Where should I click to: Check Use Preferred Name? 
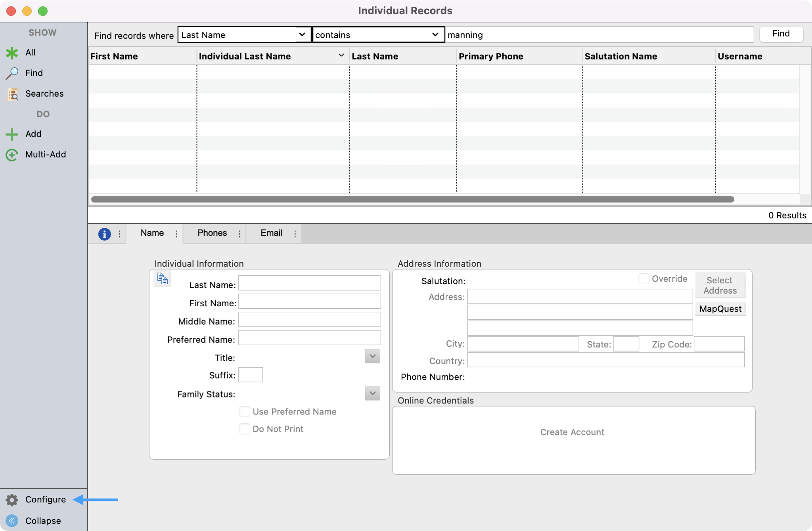pyautogui.click(x=245, y=412)
